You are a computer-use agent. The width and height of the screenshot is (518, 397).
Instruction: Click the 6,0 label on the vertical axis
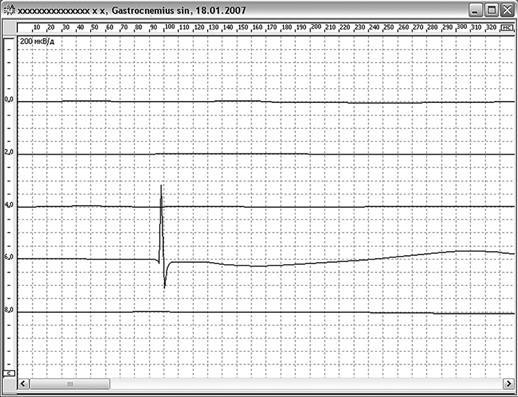(9, 257)
